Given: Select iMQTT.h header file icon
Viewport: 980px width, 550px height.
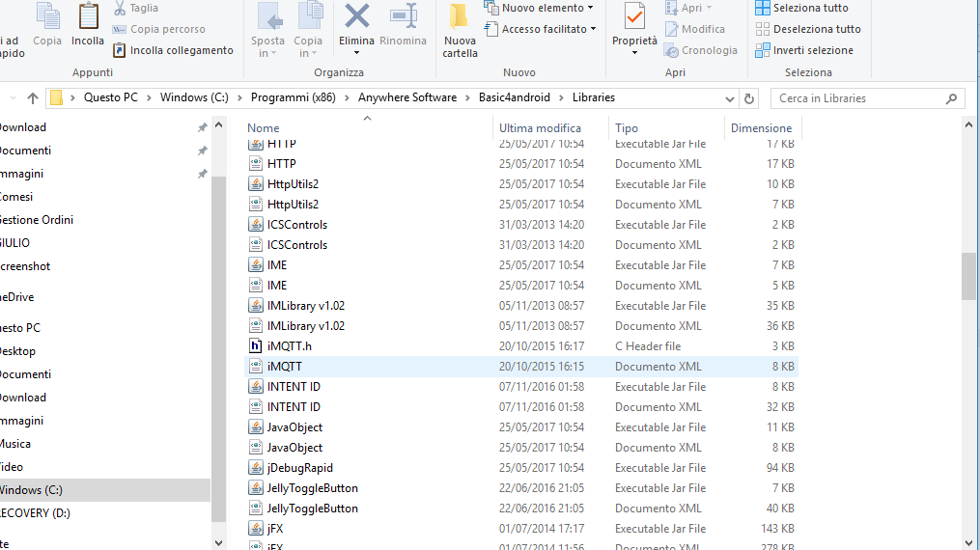Looking at the screenshot, I should pyautogui.click(x=256, y=345).
